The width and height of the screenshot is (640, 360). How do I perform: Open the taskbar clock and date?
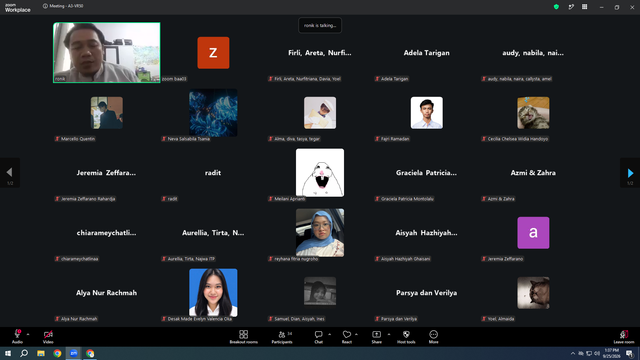click(x=612, y=353)
